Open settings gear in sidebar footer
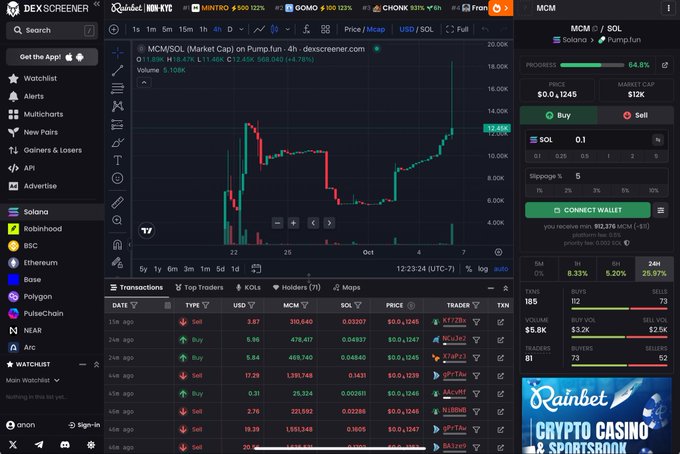 click(91, 444)
